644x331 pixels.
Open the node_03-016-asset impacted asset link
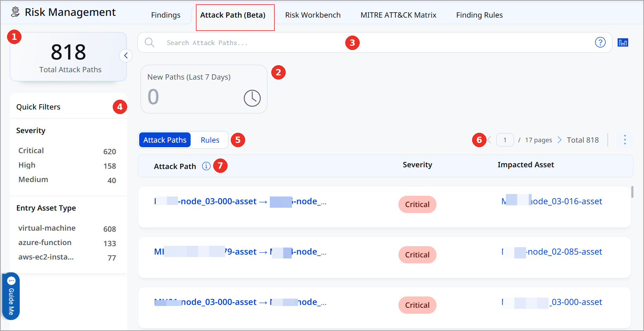pyautogui.click(x=552, y=201)
